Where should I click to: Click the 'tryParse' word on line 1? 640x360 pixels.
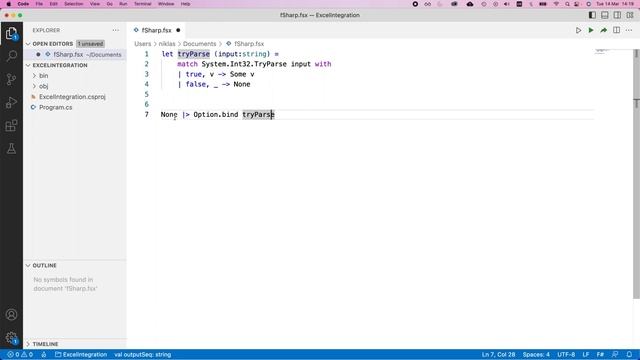[x=193, y=54]
